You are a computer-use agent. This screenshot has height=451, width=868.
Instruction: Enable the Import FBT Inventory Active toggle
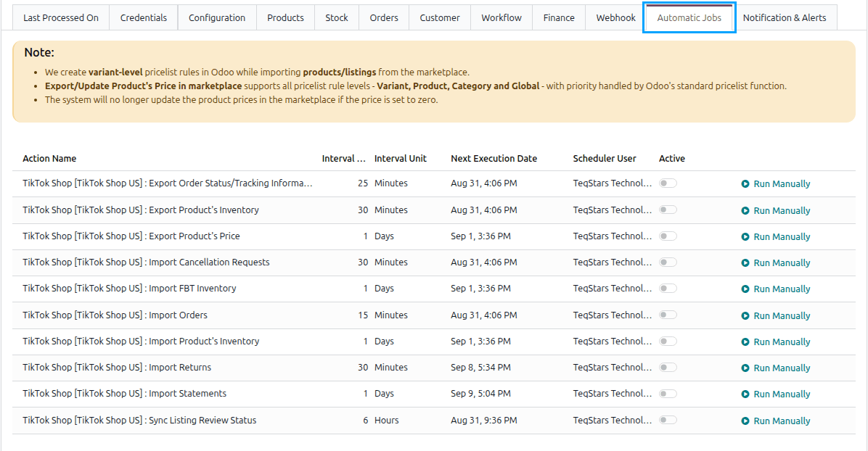[668, 289]
